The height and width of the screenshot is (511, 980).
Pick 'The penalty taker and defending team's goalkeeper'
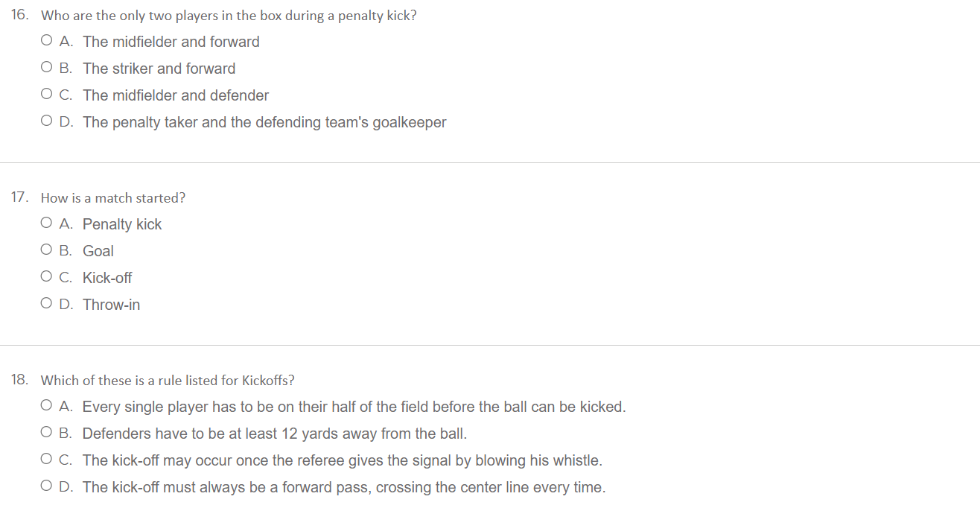click(48, 122)
